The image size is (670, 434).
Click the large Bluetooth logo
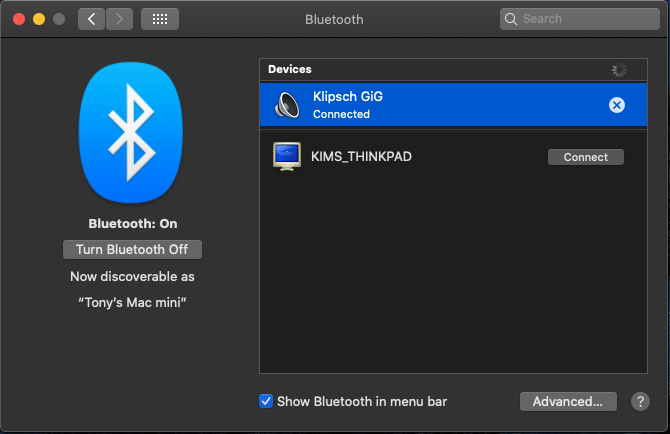(x=131, y=132)
